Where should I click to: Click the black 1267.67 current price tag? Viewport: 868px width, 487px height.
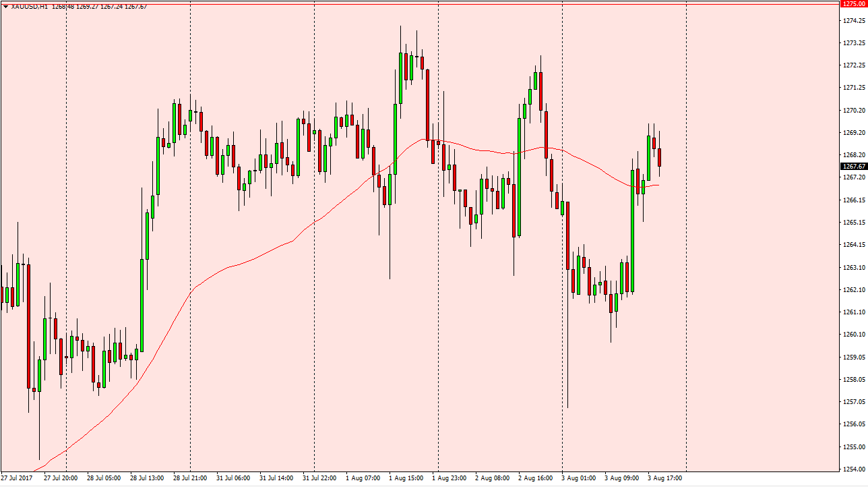[854, 167]
